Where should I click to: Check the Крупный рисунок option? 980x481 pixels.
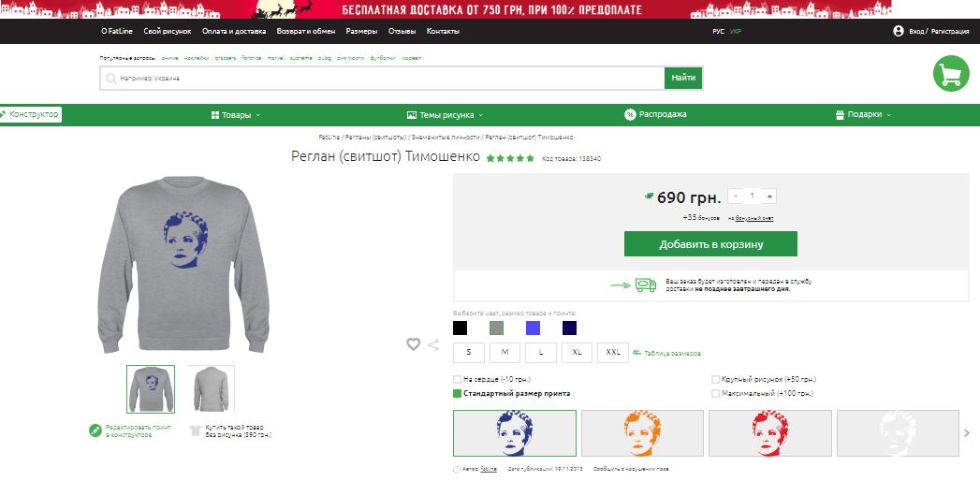(x=716, y=380)
